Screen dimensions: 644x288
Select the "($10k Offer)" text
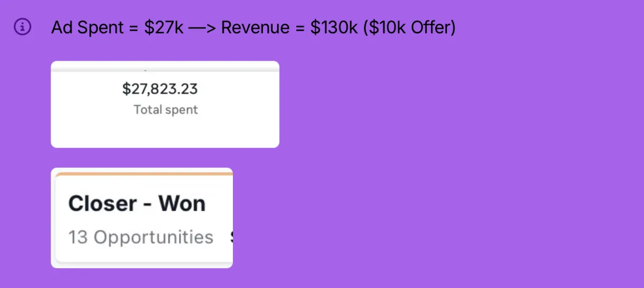409,27
